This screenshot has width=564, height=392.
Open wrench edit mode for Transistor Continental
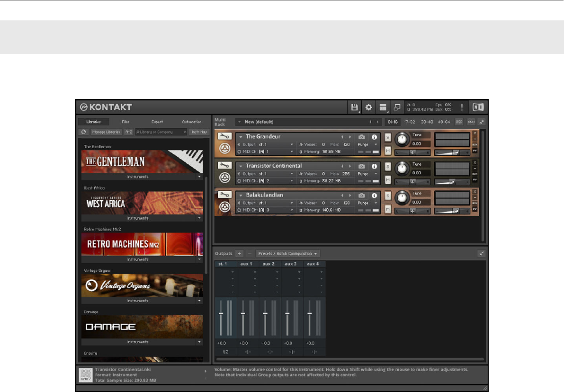(x=224, y=165)
